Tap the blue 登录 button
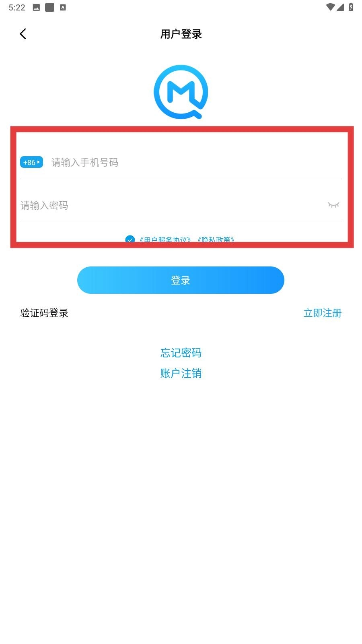 [x=181, y=280]
